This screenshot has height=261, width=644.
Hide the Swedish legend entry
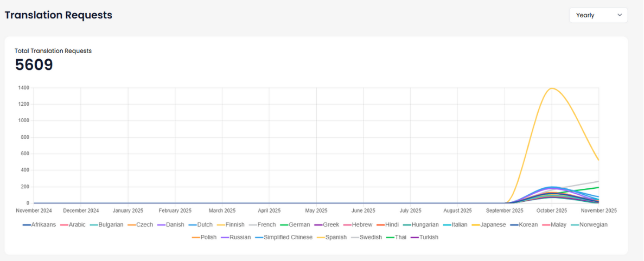coord(365,237)
